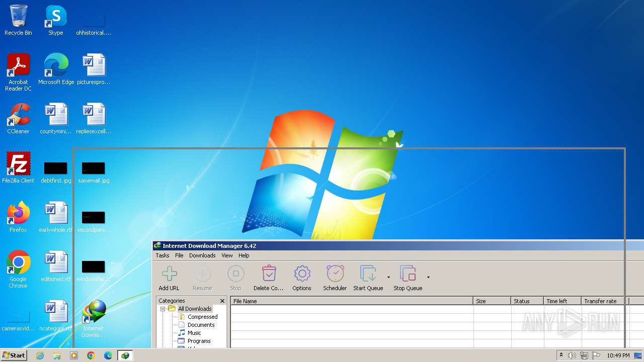644x362 pixels.
Task: Select Compressed category
Action: pyautogui.click(x=203, y=317)
